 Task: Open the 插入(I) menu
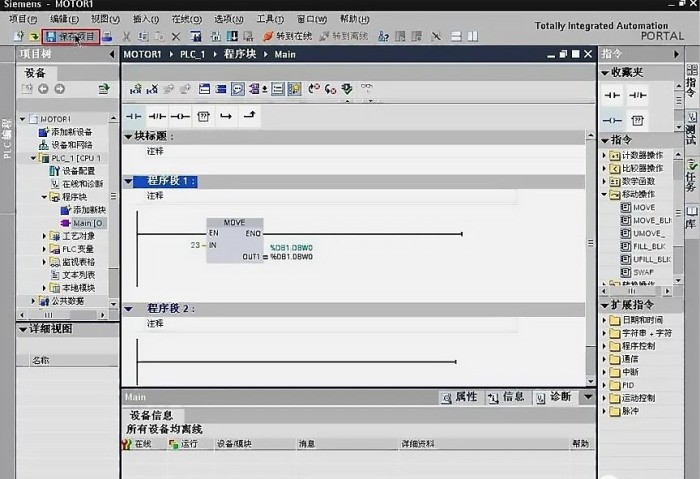click(x=146, y=19)
